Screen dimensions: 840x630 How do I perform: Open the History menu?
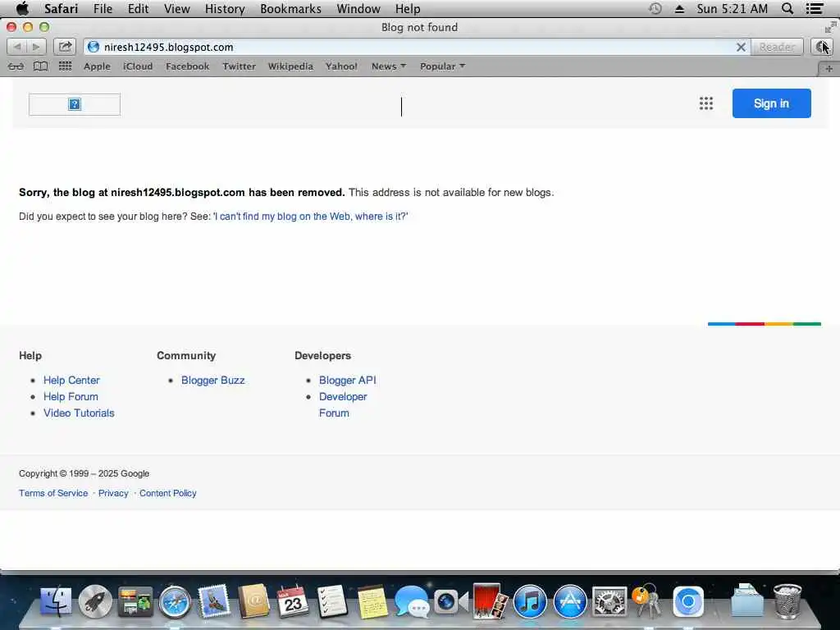(x=225, y=8)
